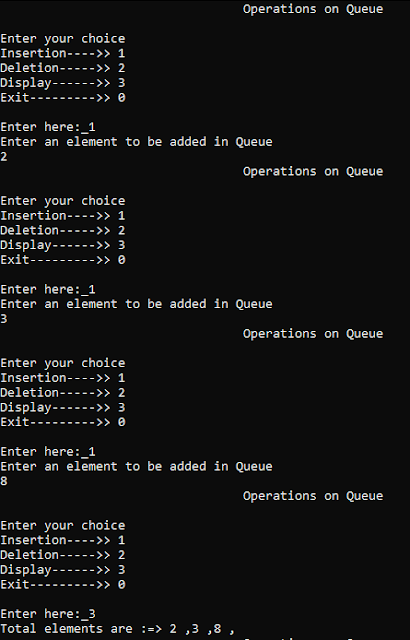Click the entered value 3 on its own line

(4, 319)
